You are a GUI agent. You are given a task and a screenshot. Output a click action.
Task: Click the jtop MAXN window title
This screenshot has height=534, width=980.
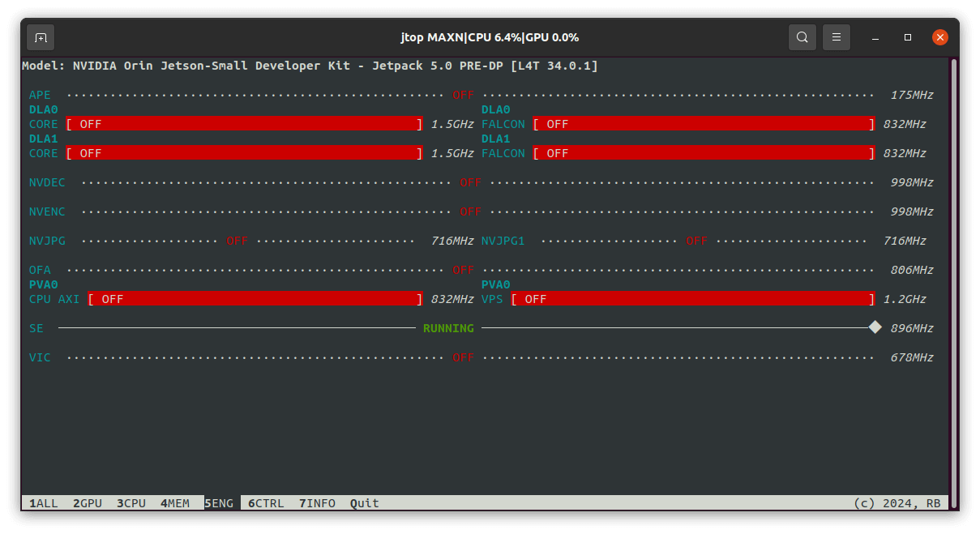pos(490,37)
